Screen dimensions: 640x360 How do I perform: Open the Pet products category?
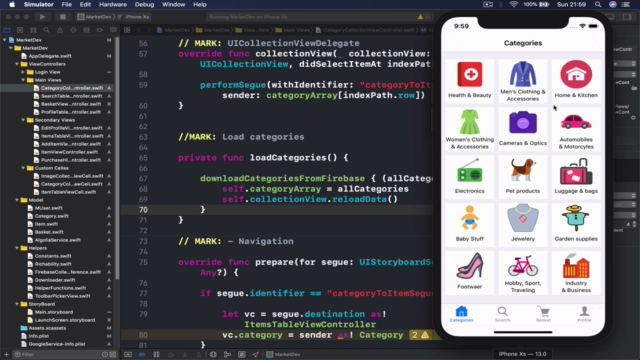(523, 177)
